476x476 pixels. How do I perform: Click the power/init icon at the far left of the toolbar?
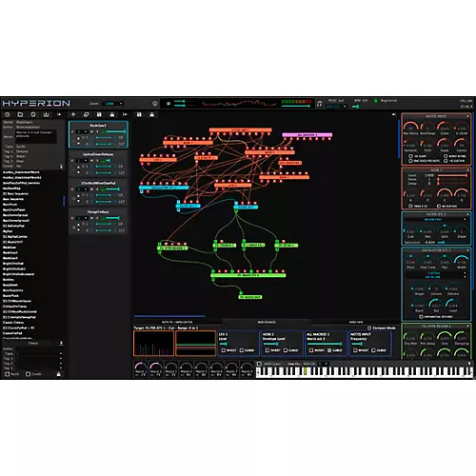8,114
